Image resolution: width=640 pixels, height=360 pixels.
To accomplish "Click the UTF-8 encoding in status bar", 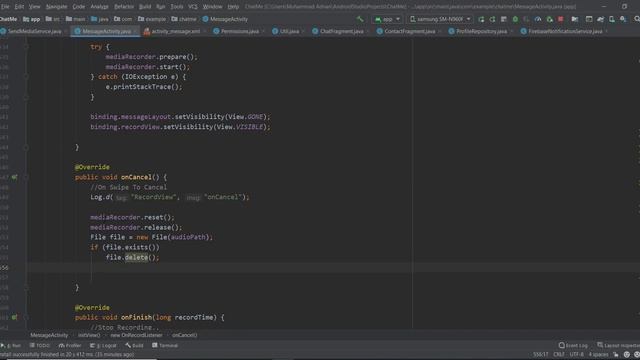I will 576,354.
